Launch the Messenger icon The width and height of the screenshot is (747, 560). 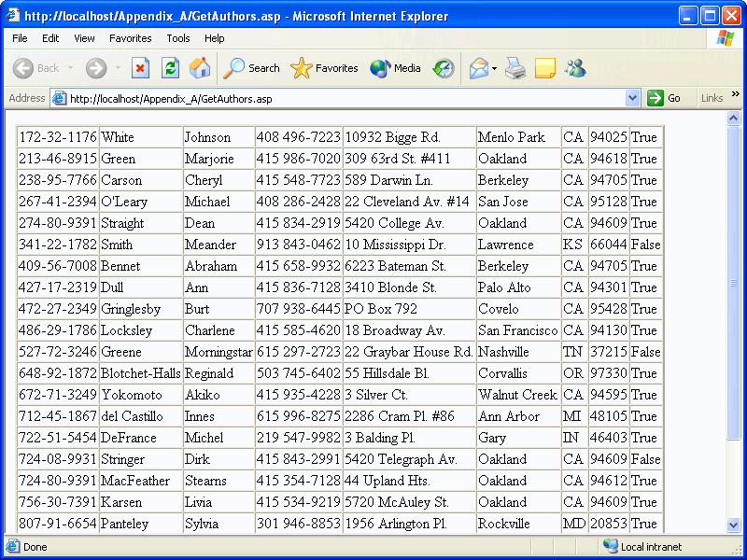coord(575,68)
